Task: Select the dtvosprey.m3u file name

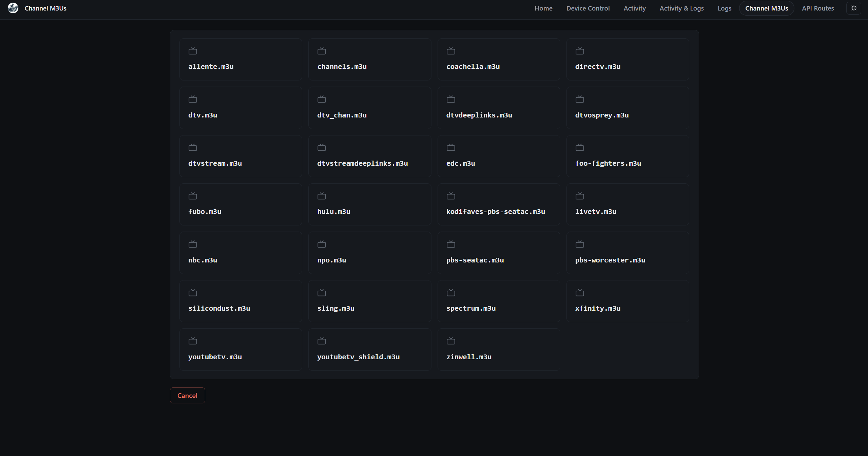Action: (602, 115)
